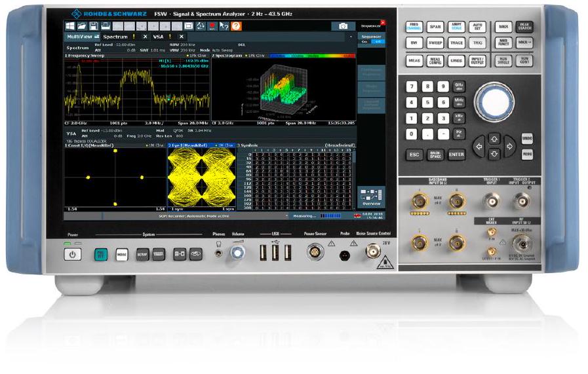Toggle the Sequencer On/Off switch
The height and width of the screenshot is (374, 588).
tap(371, 41)
